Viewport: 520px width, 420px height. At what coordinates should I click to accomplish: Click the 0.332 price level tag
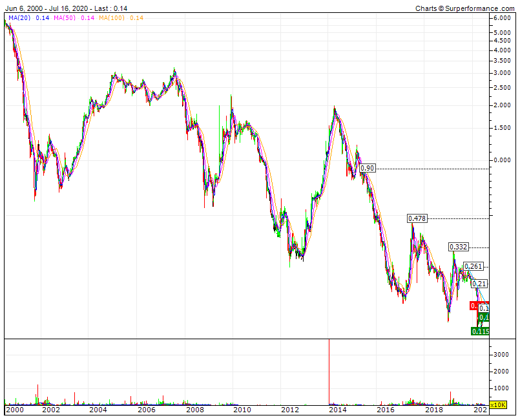point(459,247)
